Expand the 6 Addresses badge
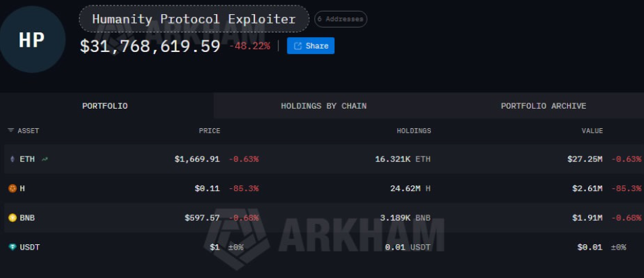644x278 pixels. click(341, 19)
